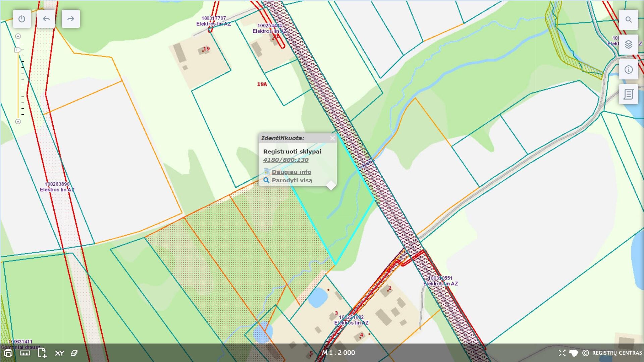Screen dimensions: 644x362
Task: Click zoom out arrow below slider
Action: [x=18, y=122]
